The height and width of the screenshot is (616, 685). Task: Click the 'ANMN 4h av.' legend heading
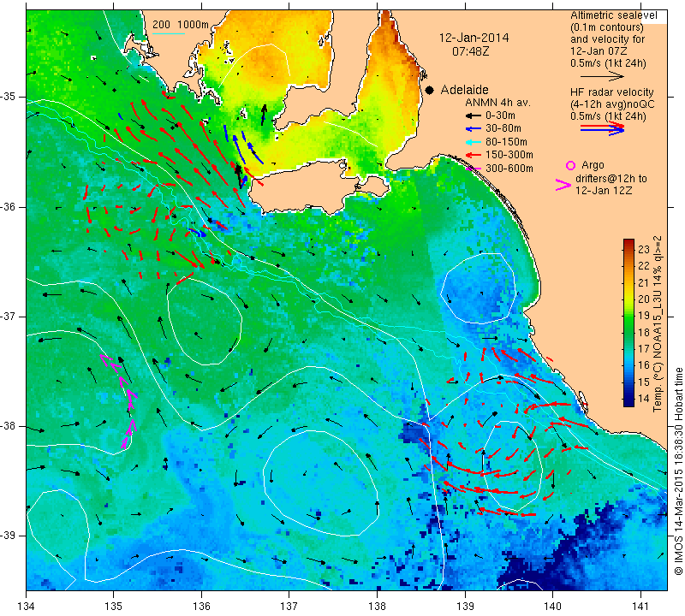click(497, 103)
